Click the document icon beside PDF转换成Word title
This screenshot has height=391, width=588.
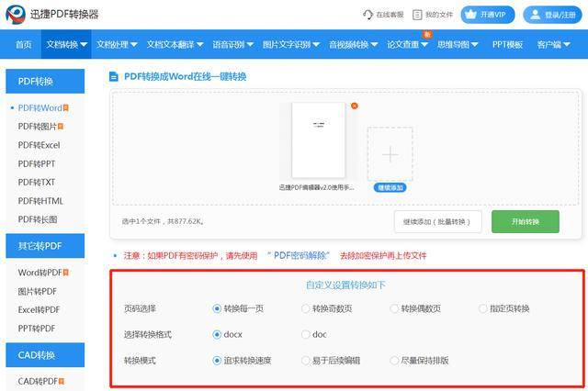coord(113,77)
